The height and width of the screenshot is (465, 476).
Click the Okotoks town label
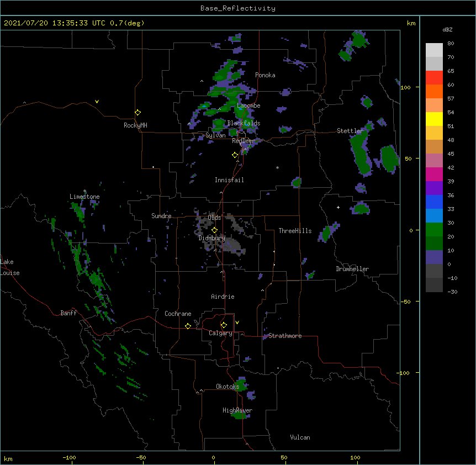tap(228, 387)
